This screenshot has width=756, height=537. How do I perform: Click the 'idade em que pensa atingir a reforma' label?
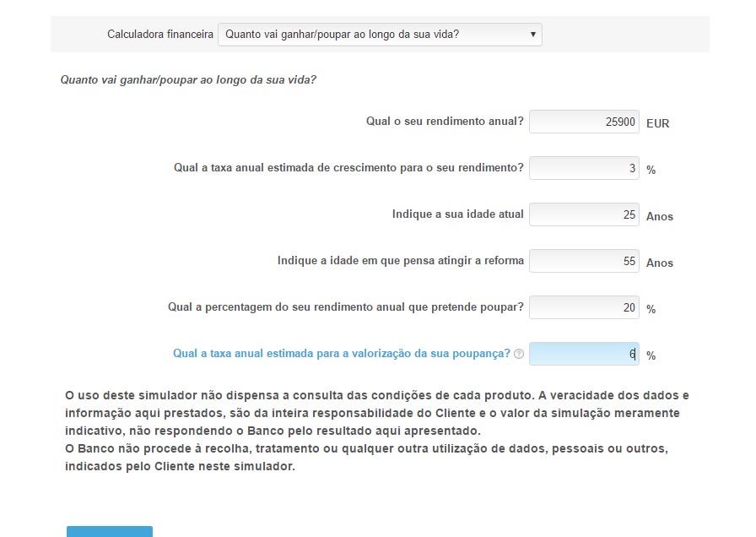coord(400,261)
